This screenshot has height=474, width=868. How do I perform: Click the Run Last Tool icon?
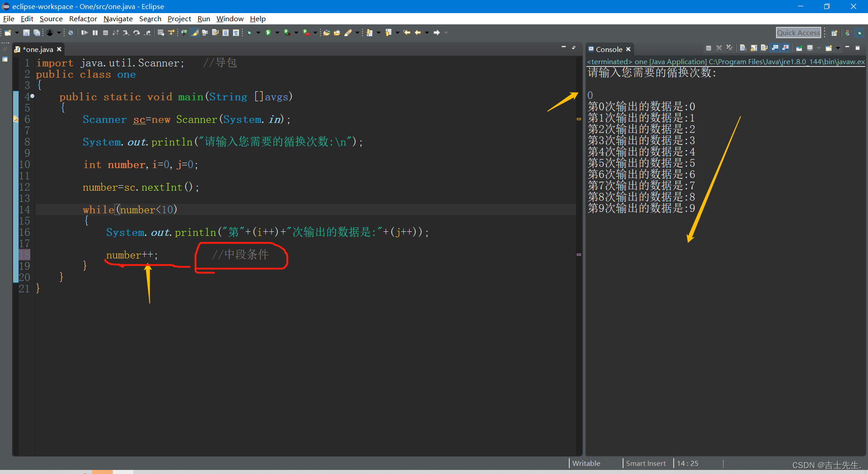pos(306,33)
